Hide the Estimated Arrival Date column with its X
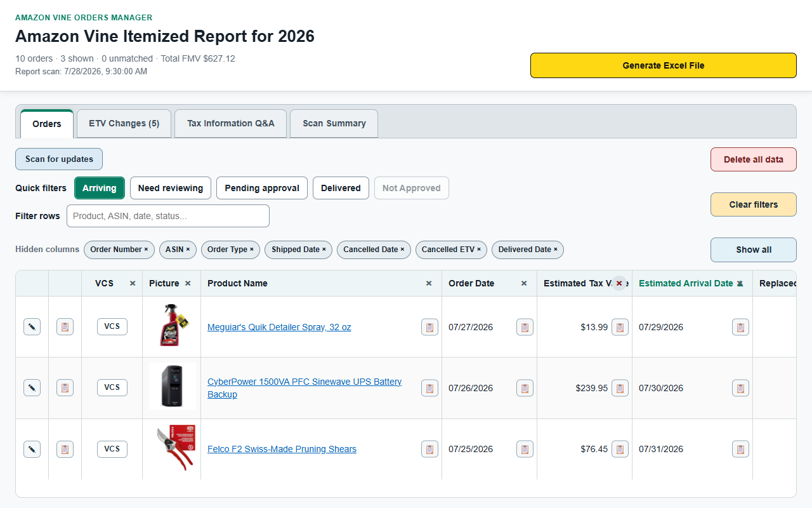This screenshot has width=812, height=508. click(740, 283)
